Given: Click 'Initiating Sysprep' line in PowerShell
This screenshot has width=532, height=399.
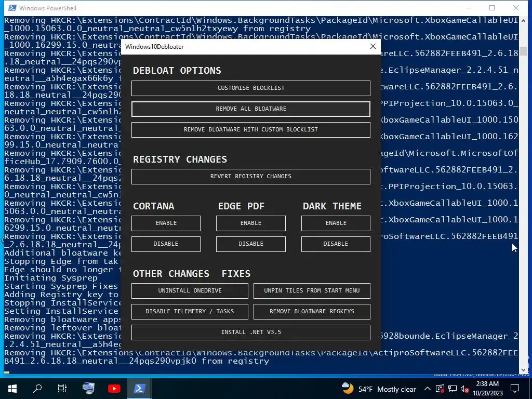Looking at the screenshot, I should coord(51,278).
